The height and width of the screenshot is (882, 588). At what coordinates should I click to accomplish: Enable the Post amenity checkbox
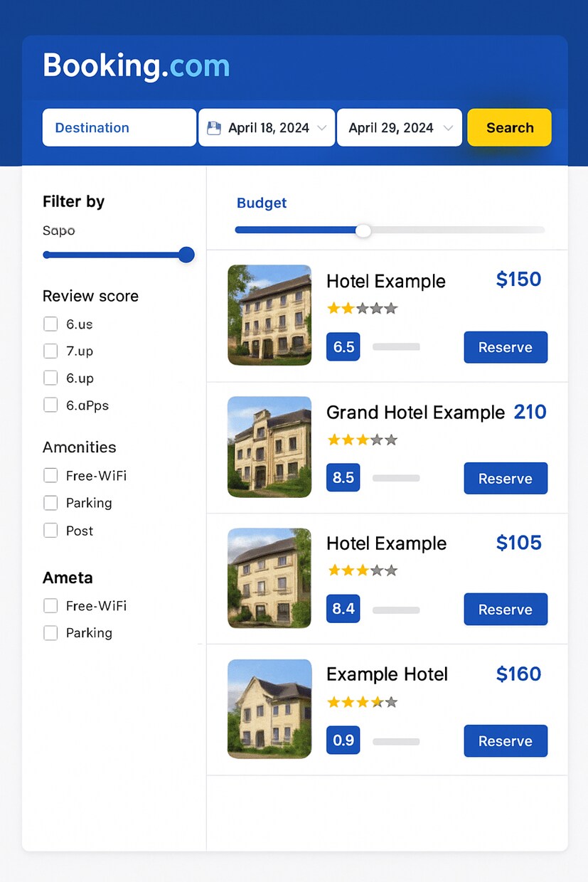[50, 530]
